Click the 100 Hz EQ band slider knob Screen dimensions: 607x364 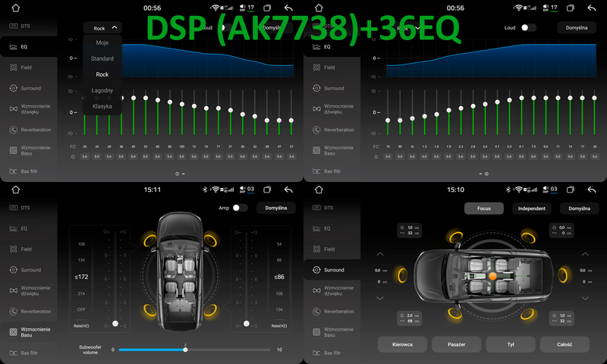click(182, 104)
